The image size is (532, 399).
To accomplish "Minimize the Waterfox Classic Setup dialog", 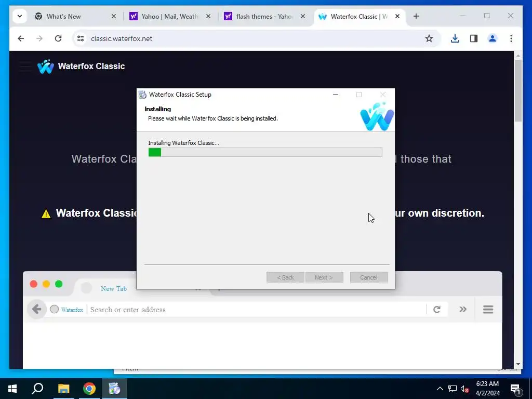I will [336, 95].
